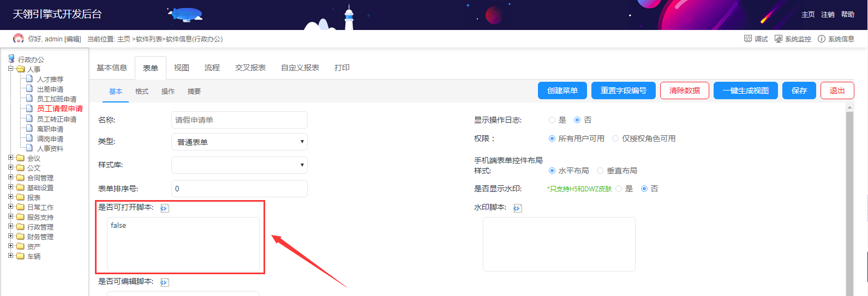Click the 退出 button
The height and width of the screenshot is (296, 868).
point(837,90)
